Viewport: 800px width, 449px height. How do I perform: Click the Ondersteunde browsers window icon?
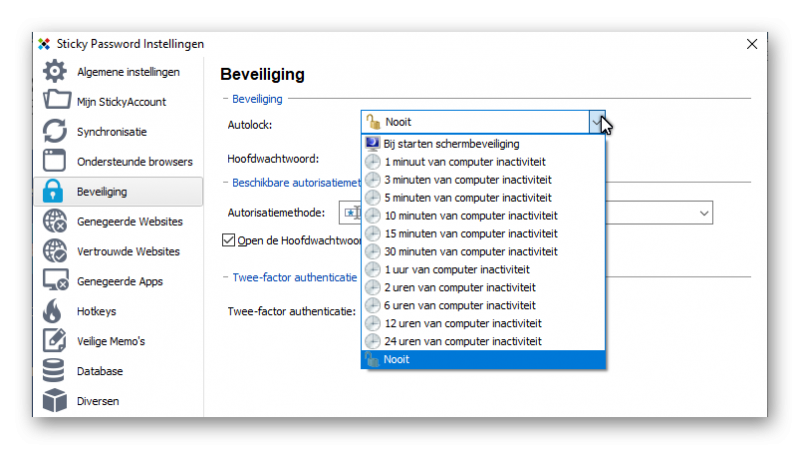(x=55, y=162)
